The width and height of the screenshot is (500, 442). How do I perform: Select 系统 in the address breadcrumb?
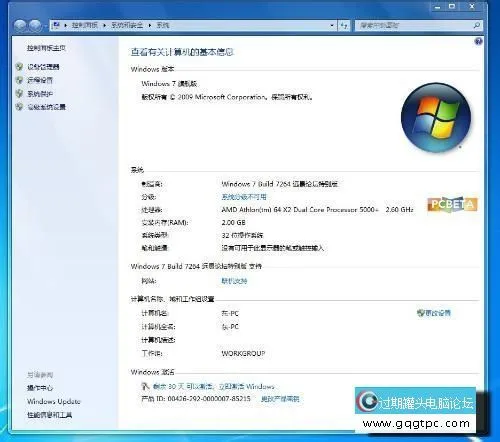163,25
